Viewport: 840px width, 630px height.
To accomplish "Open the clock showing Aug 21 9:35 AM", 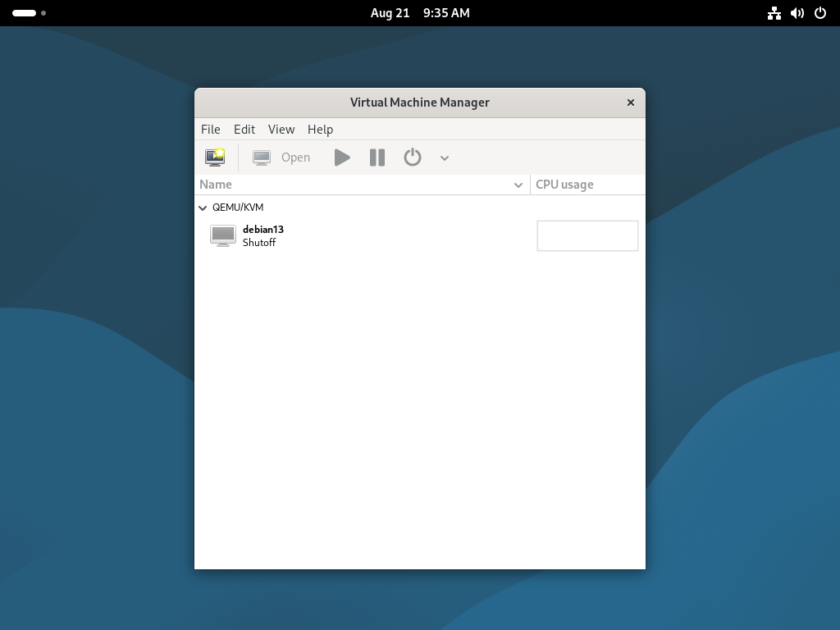I will [420, 13].
